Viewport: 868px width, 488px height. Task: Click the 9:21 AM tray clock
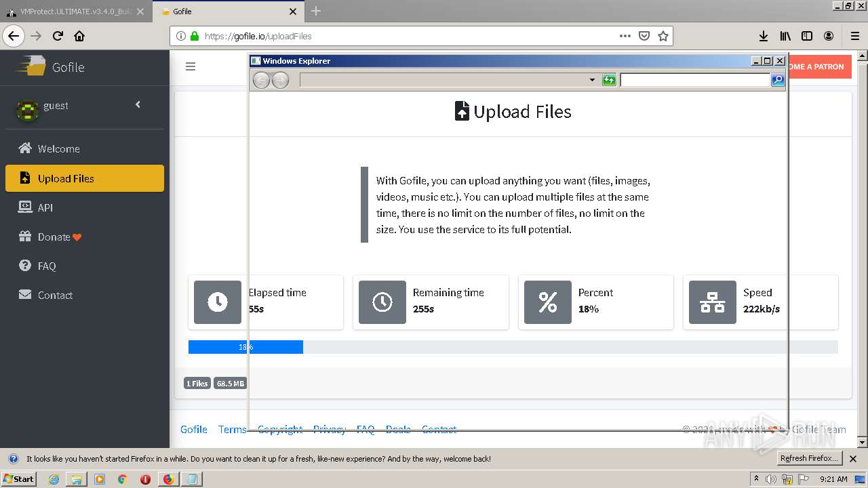(x=833, y=479)
